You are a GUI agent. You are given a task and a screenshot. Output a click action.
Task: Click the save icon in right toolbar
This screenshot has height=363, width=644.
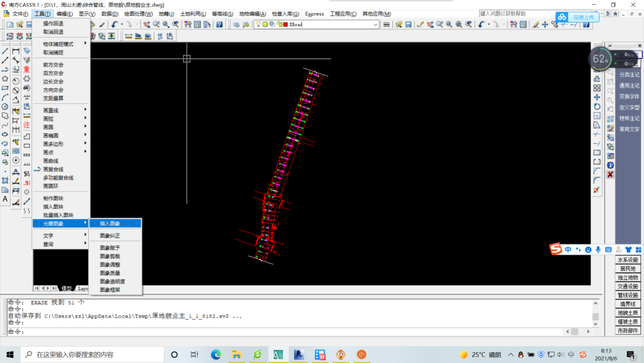click(x=408, y=24)
